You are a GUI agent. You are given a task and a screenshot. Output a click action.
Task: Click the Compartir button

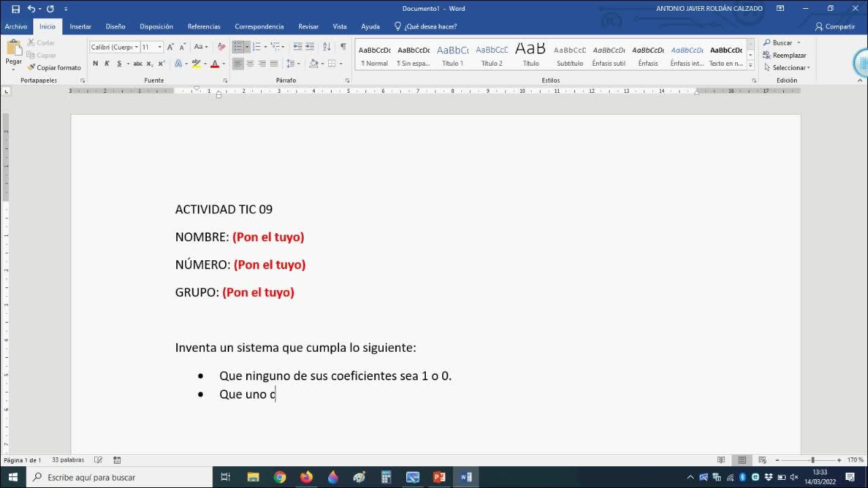point(835,26)
